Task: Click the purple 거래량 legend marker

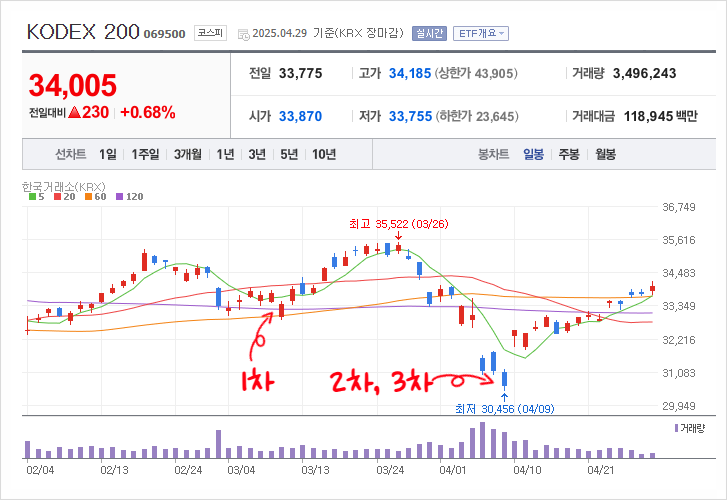Action: tap(676, 428)
